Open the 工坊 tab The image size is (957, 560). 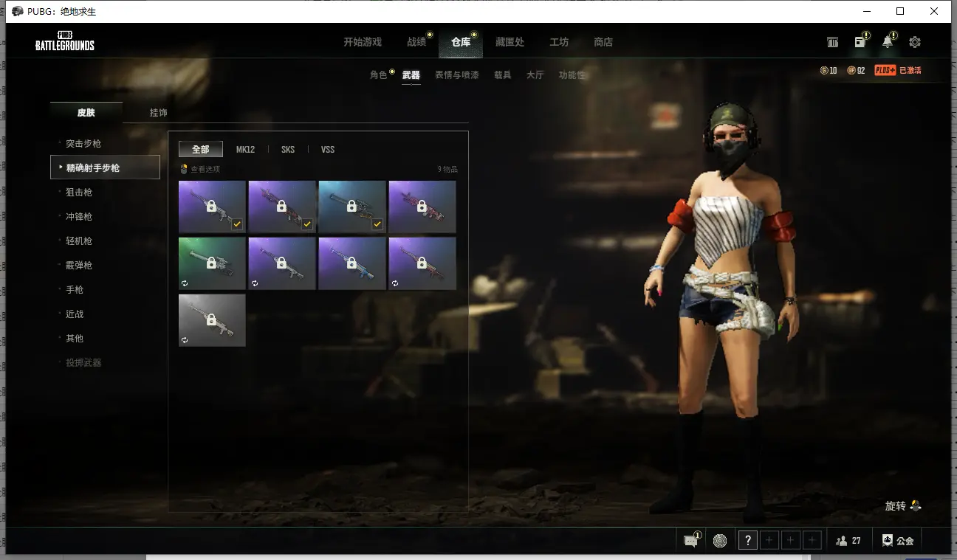tap(559, 42)
